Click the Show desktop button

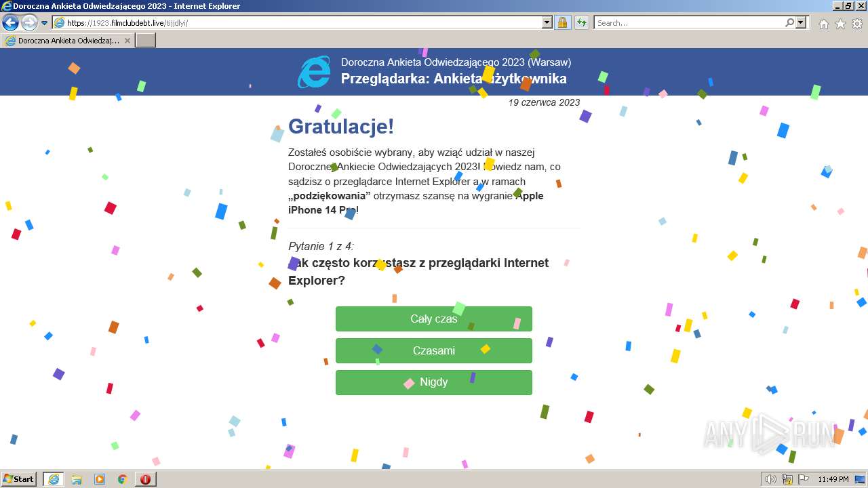click(x=861, y=479)
